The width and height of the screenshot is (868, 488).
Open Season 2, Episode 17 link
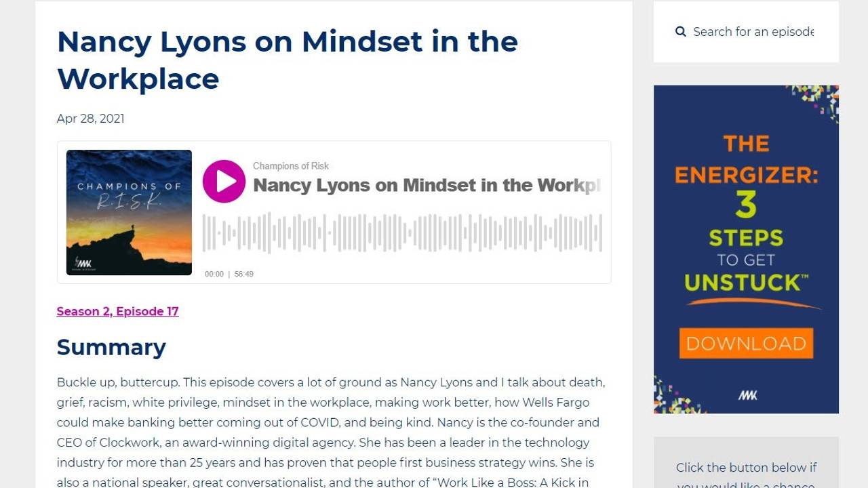coord(117,311)
